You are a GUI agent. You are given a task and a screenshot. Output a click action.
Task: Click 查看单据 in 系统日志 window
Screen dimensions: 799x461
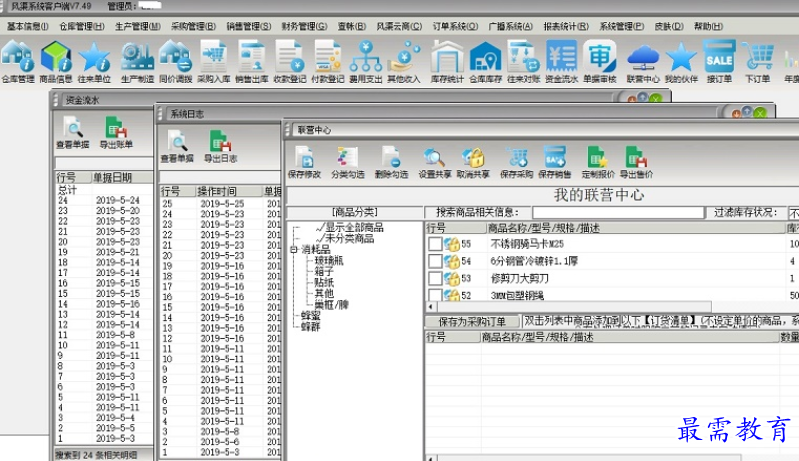pos(177,147)
